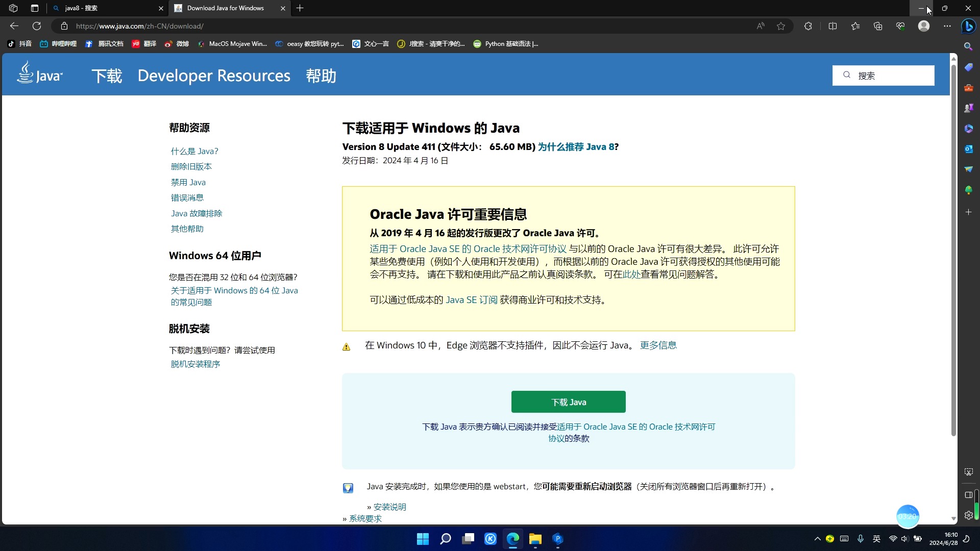Viewport: 980px width, 551px height.
Task: Add this page to favorites star icon
Action: tap(781, 26)
